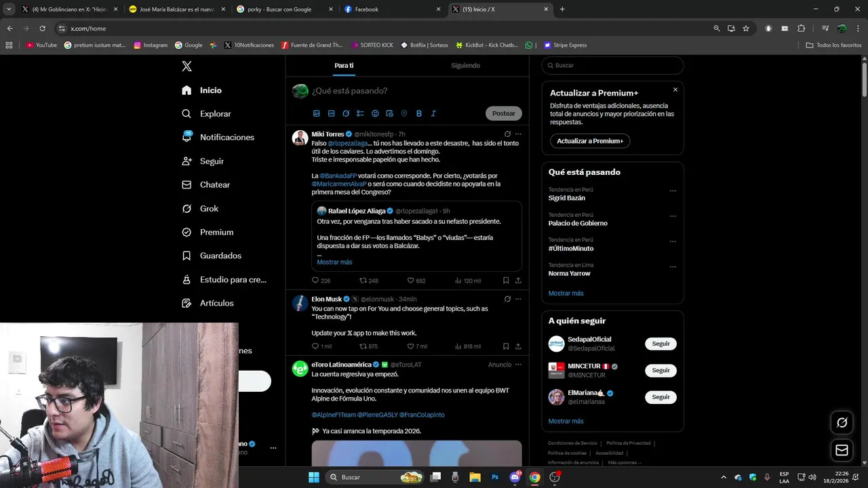Like the Elon Musk post
The height and width of the screenshot is (488, 868).
pyautogui.click(x=417, y=346)
